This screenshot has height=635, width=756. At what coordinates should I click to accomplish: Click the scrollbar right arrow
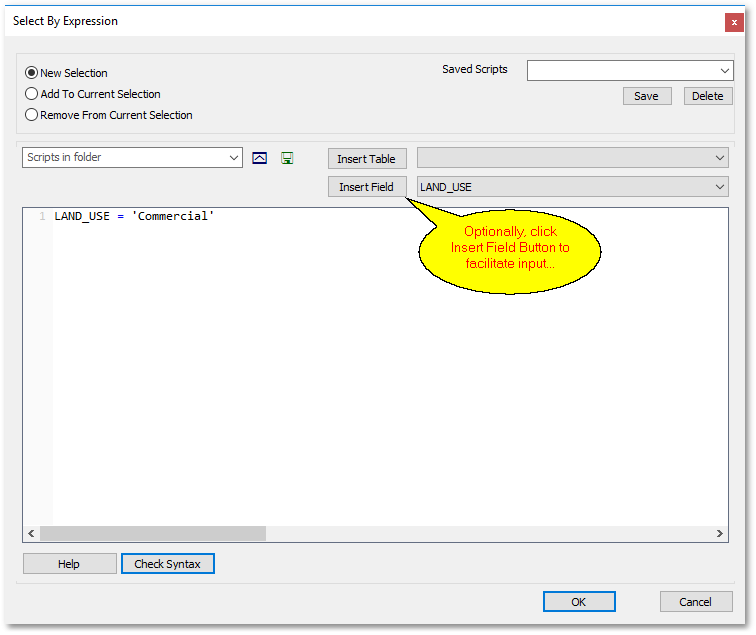[719, 533]
